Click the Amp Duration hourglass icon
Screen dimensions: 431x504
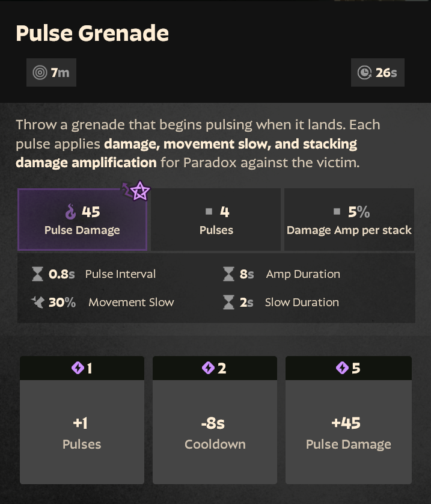(x=228, y=274)
